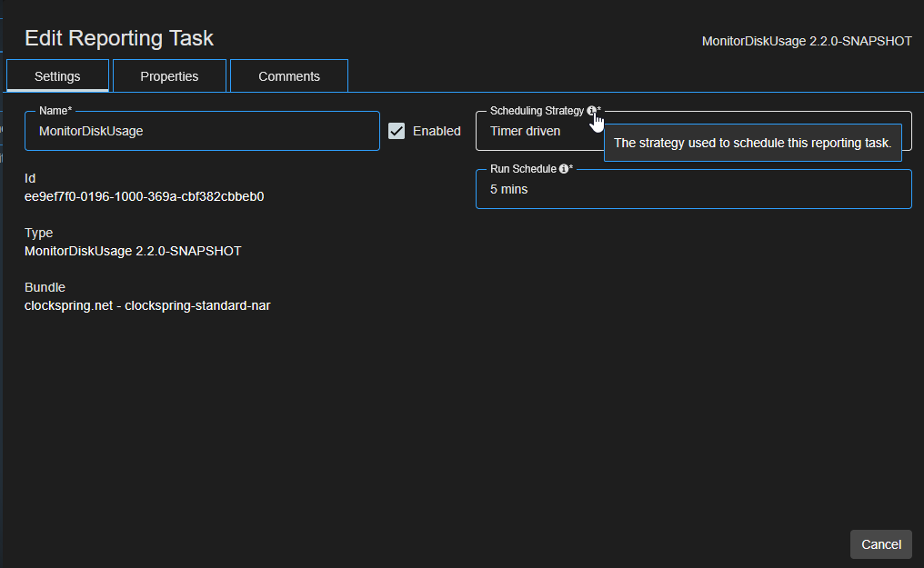Dismiss the scheduling strategy tooltip by clicking it
924x568 pixels.
[x=752, y=143]
